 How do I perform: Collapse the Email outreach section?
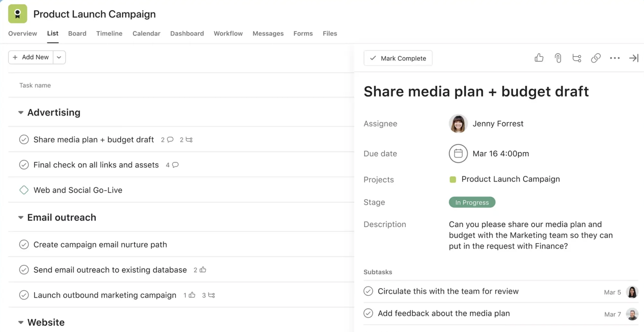pyautogui.click(x=21, y=217)
